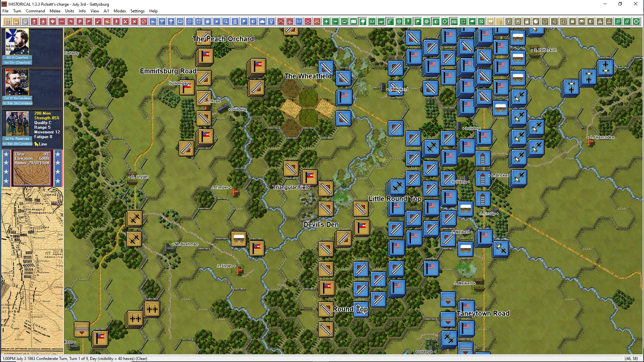The height and width of the screenshot is (362, 644).
Task: Click the red turn right arrow icon
Action: pyautogui.click(x=89, y=21)
